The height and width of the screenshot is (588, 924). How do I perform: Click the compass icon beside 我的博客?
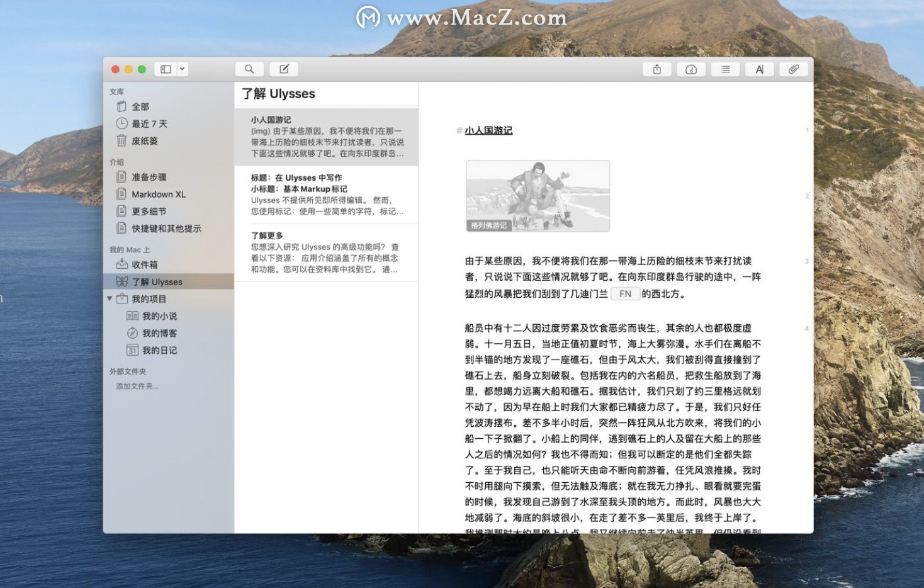click(x=132, y=333)
